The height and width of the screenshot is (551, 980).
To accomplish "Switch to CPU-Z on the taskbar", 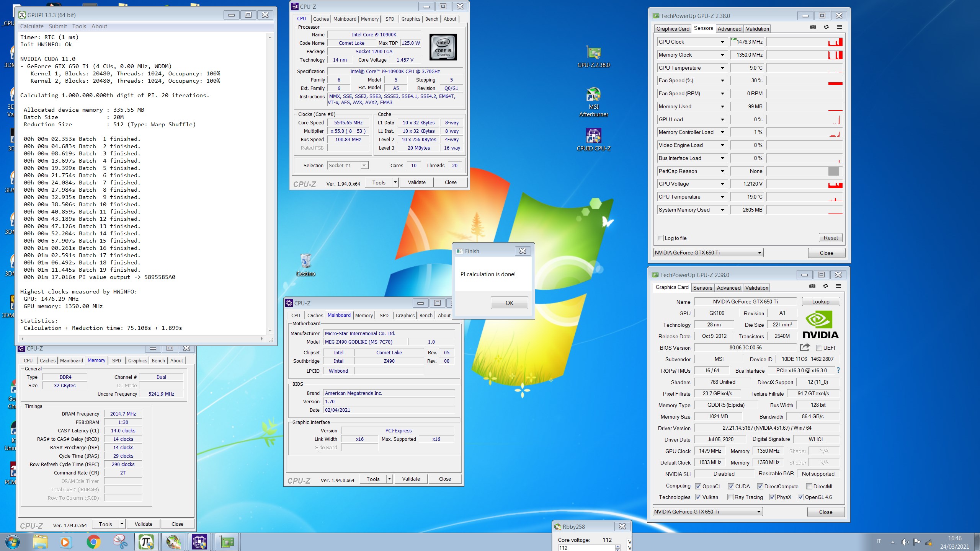I will [x=199, y=542].
